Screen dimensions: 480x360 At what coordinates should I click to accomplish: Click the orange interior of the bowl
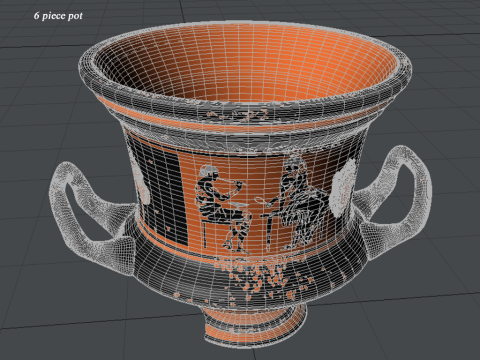(x=247, y=63)
